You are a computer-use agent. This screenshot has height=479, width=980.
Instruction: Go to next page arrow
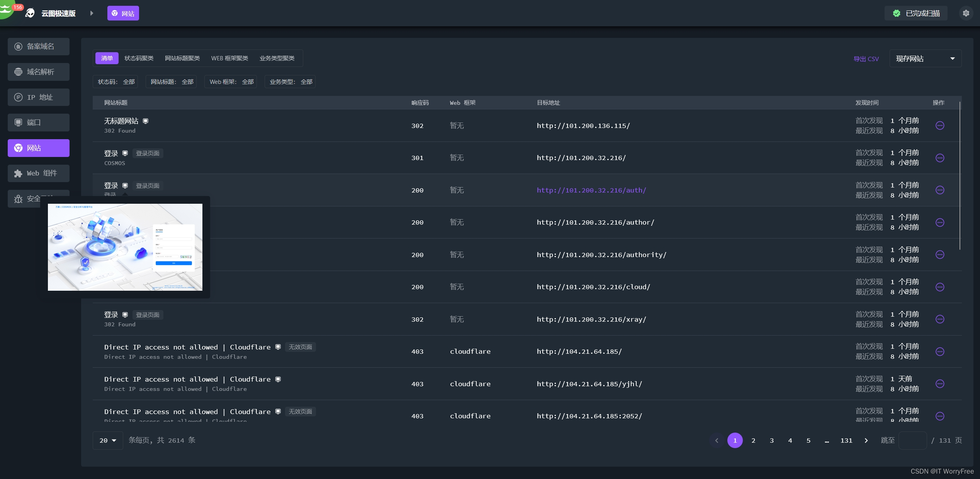point(866,441)
